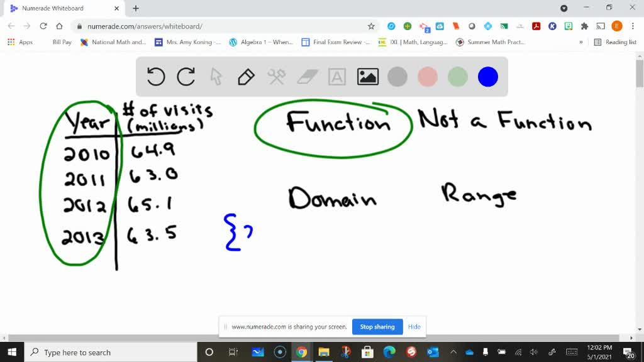Screen dimensions: 644x362
Task: Click the Stop sharing button
Action: click(377, 327)
